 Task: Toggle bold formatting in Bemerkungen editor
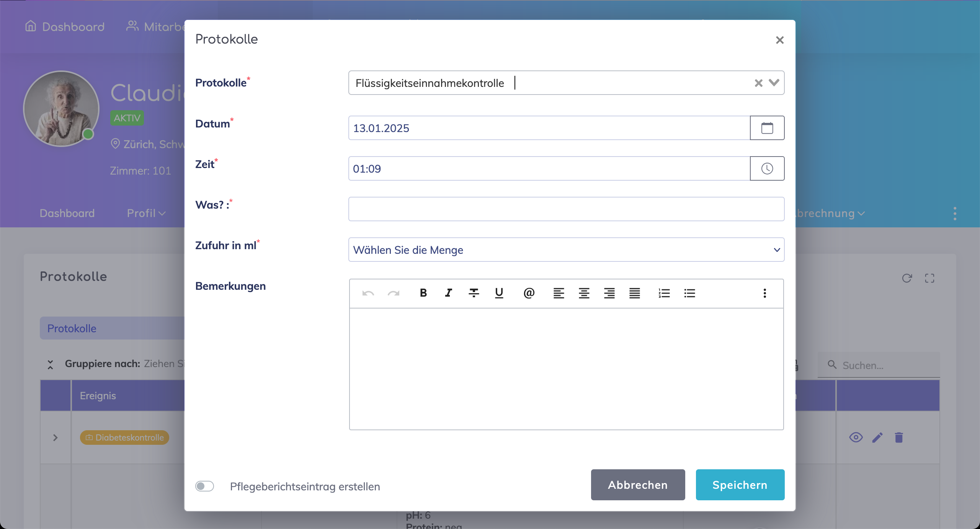423,293
